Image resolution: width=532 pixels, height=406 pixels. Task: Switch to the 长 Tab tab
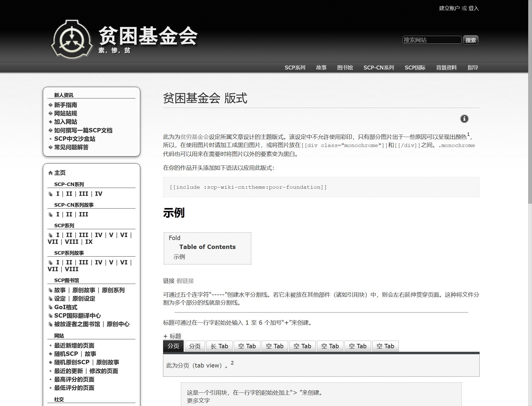[x=219, y=346]
